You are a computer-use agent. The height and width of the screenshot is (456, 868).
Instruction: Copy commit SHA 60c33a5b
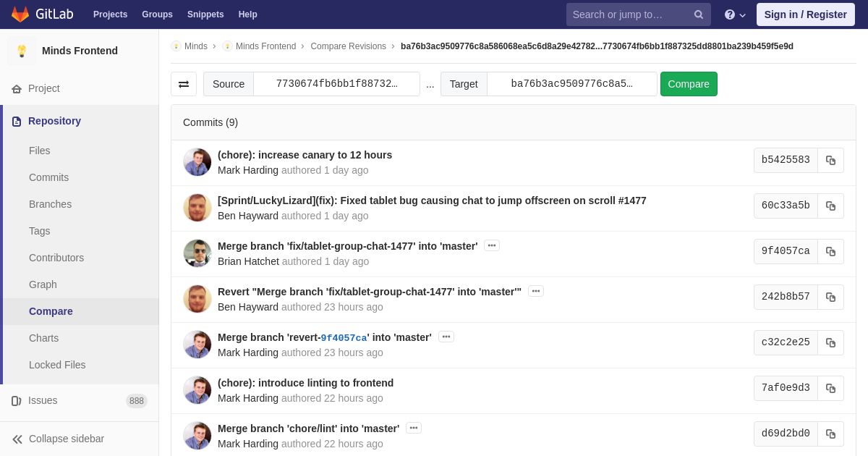(x=830, y=206)
